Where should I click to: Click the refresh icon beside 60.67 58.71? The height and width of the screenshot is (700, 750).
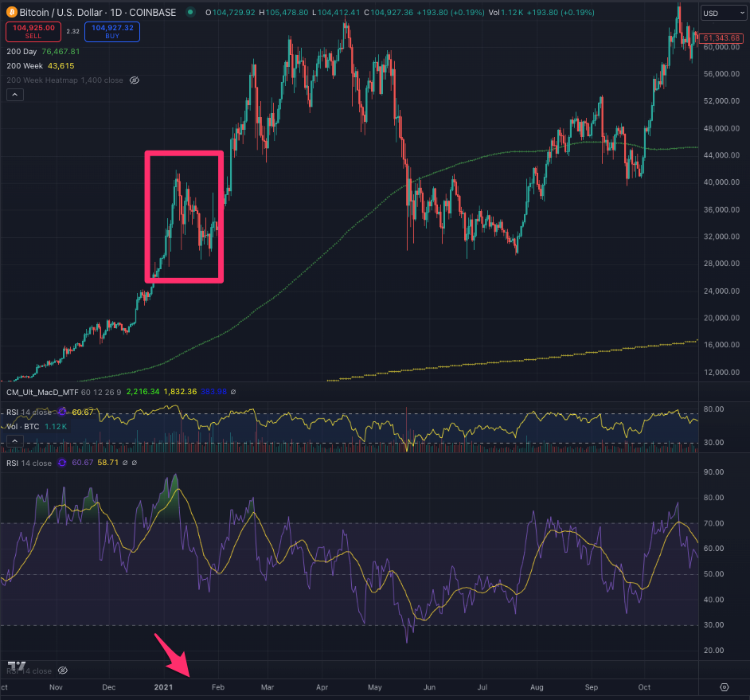[61, 463]
